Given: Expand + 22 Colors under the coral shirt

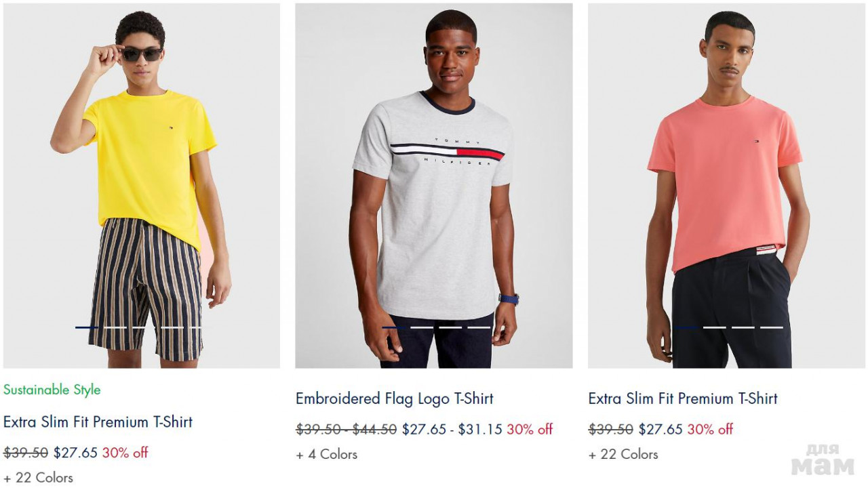Looking at the screenshot, I should [x=623, y=454].
